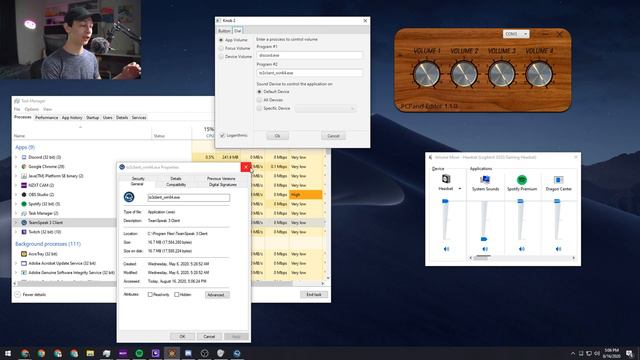Screen dimensions: 640x360
Task: Click the System Sounds icon in Volume Mixer
Action: 485,180
